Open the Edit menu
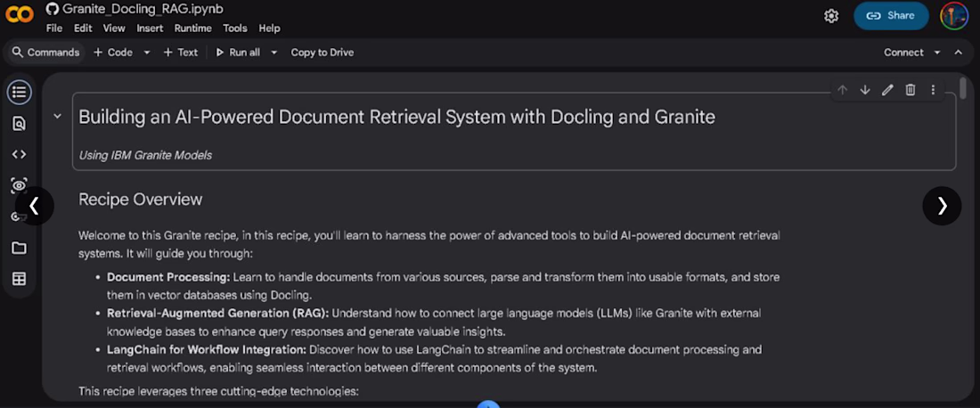 (83, 29)
